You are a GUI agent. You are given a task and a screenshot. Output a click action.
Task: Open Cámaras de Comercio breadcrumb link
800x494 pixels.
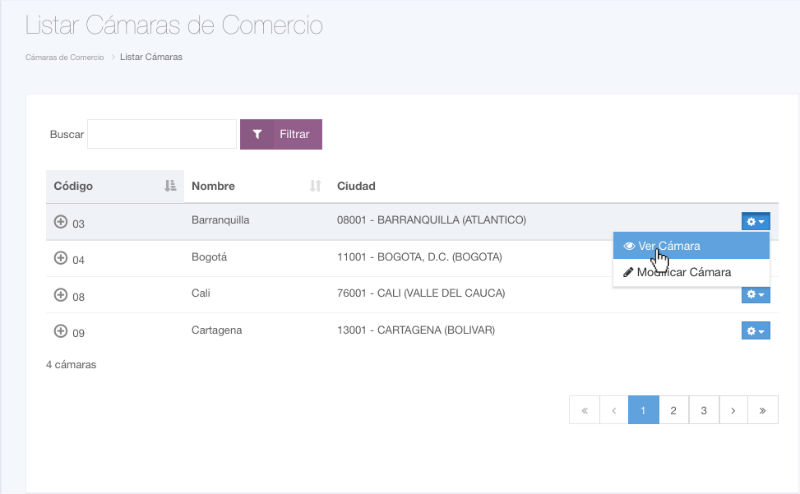tap(64, 57)
